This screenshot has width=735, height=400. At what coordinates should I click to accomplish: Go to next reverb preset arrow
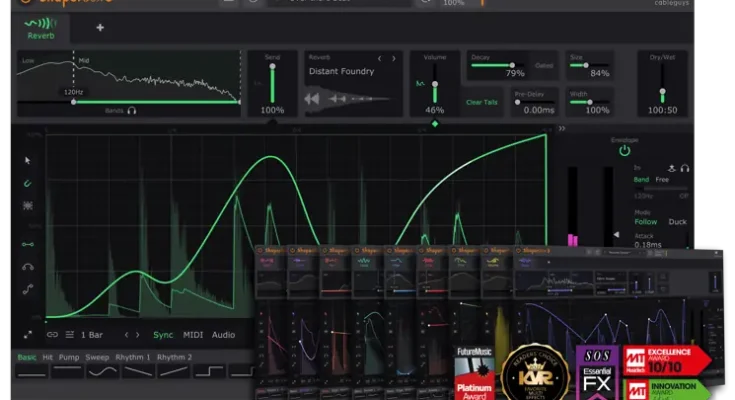[394, 58]
